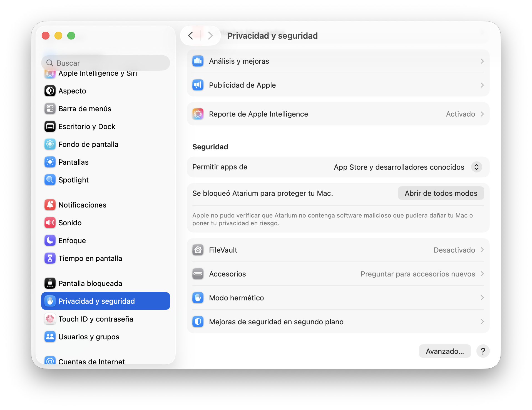Viewport: 532px width, 410px height.
Task: Expand Mejoras de seguridad en segundo plano chevron
Action: click(x=482, y=322)
